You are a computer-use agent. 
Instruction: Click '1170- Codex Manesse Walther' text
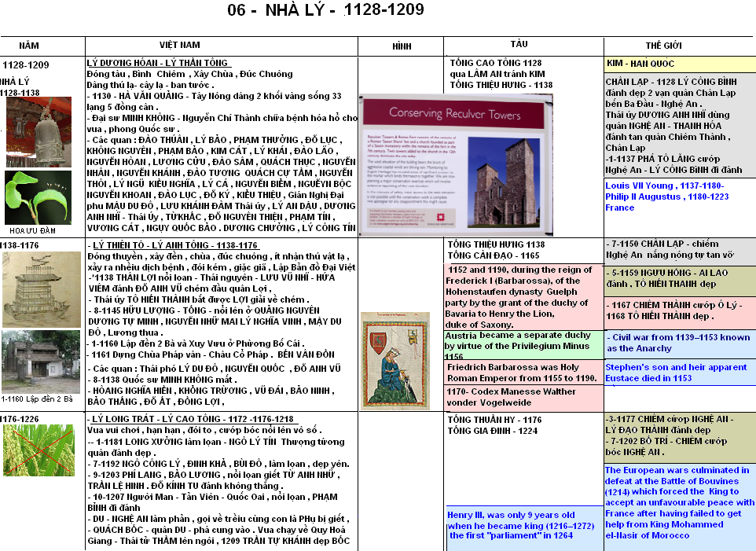511,391
